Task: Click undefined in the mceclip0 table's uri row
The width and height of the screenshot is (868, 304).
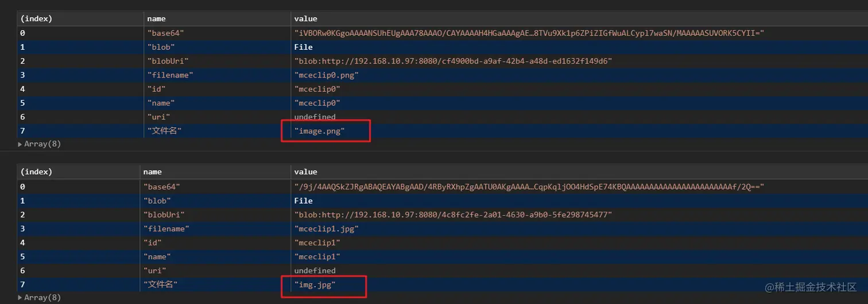Action: point(315,117)
